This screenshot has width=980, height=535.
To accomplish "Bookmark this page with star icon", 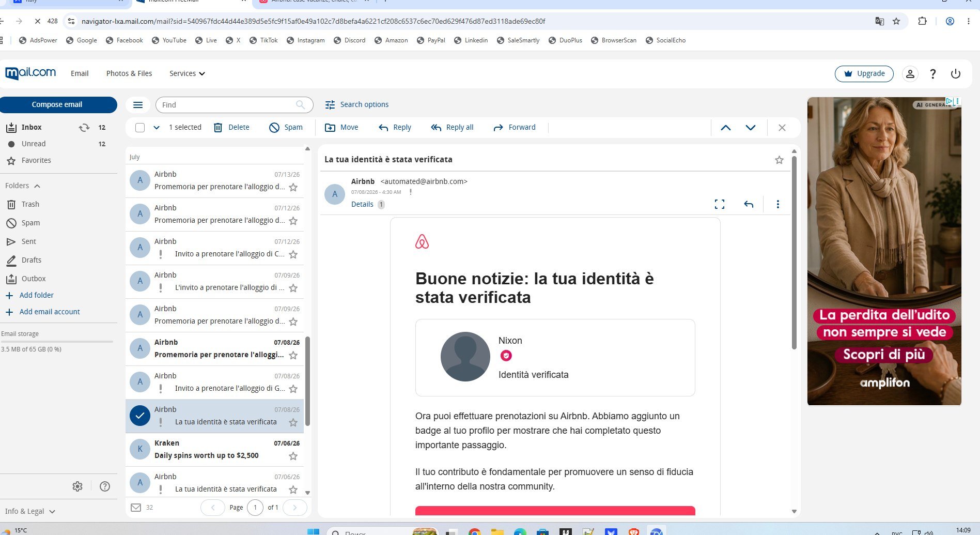I will 896,21.
